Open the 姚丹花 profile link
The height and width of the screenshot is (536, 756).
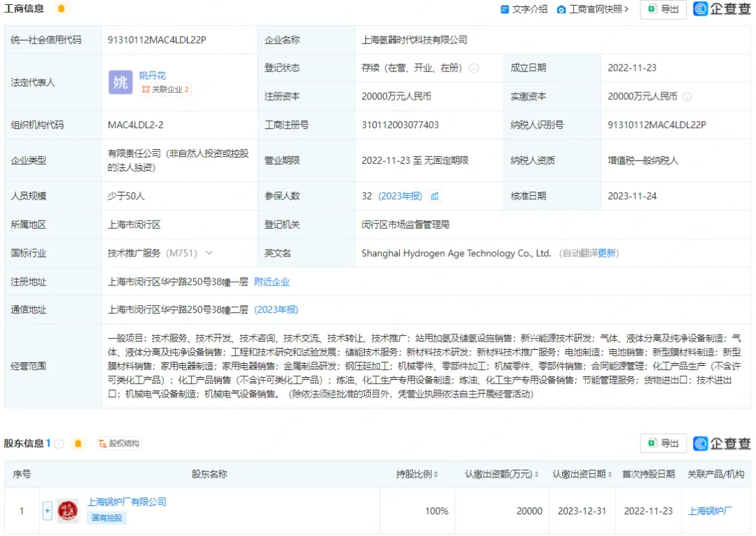(x=153, y=75)
